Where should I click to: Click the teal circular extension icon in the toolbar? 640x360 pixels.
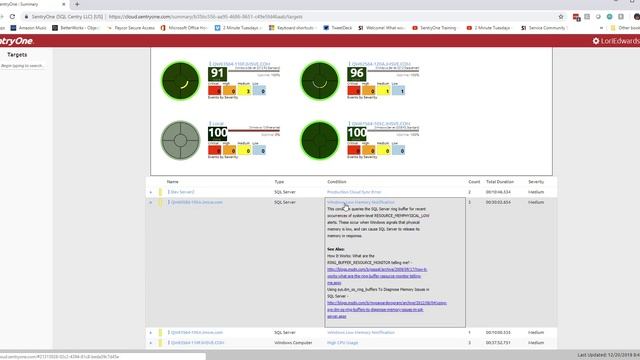tap(609, 17)
